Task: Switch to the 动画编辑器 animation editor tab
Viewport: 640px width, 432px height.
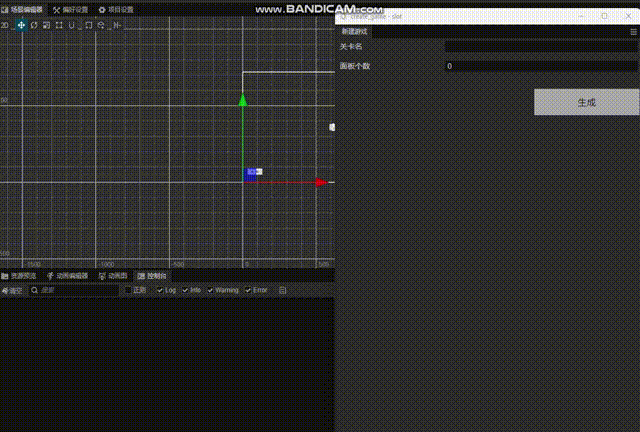Action: click(67, 276)
